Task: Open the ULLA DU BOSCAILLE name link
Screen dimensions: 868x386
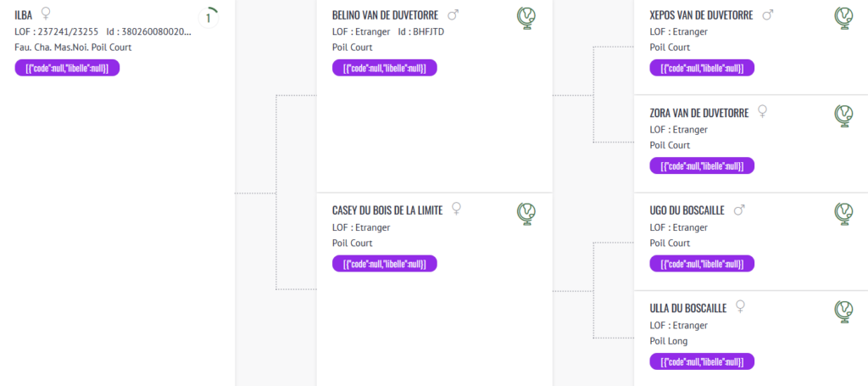Action: (x=688, y=309)
